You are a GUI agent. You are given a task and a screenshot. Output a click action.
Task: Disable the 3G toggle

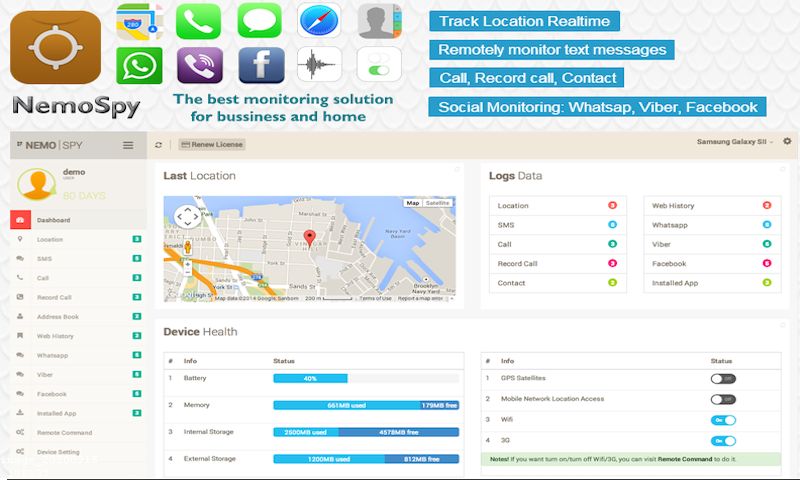pyautogui.click(x=723, y=441)
